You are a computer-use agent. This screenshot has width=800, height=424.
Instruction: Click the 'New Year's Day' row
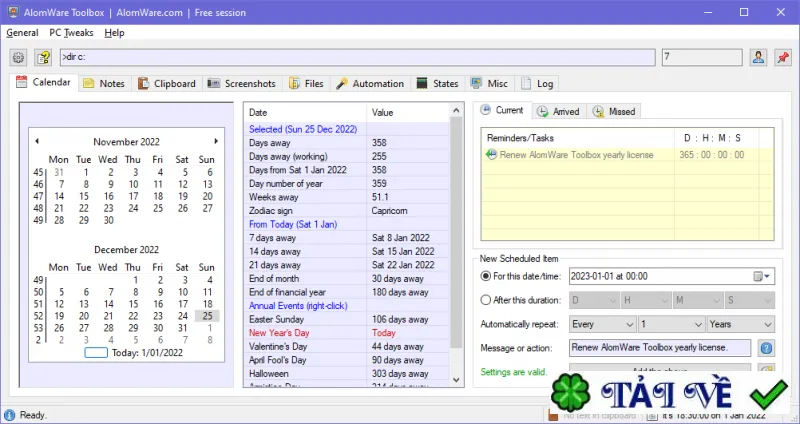pos(346,333)
